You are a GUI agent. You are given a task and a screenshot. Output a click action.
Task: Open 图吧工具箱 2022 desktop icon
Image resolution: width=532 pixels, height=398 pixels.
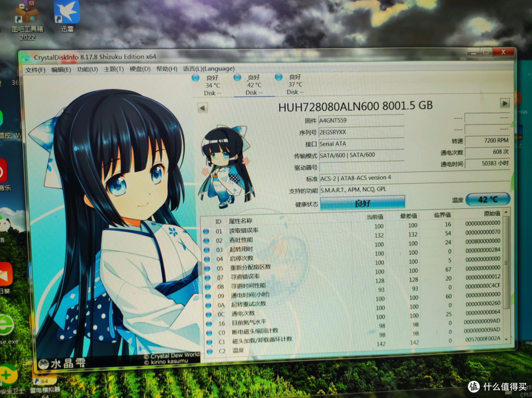(27, 20)
